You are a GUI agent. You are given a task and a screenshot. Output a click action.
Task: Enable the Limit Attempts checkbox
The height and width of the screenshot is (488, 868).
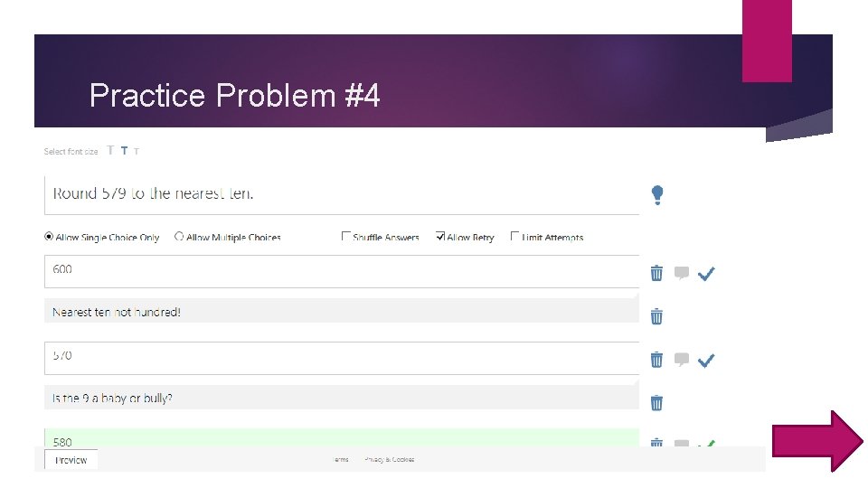514,236
